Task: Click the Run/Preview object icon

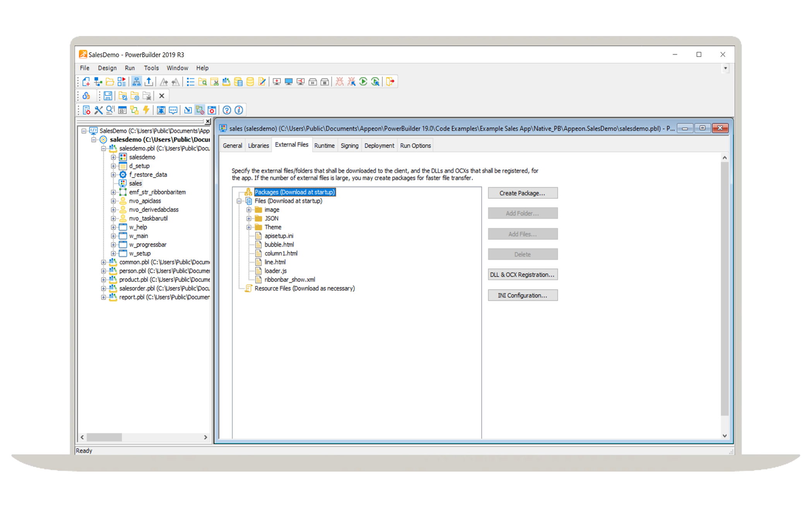Action: [122, 82]
